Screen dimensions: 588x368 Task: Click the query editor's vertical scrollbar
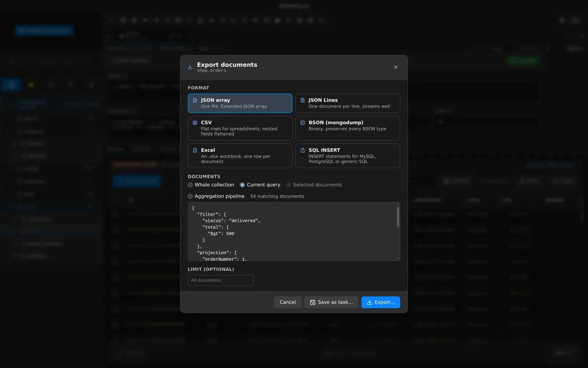coord(398,217)
